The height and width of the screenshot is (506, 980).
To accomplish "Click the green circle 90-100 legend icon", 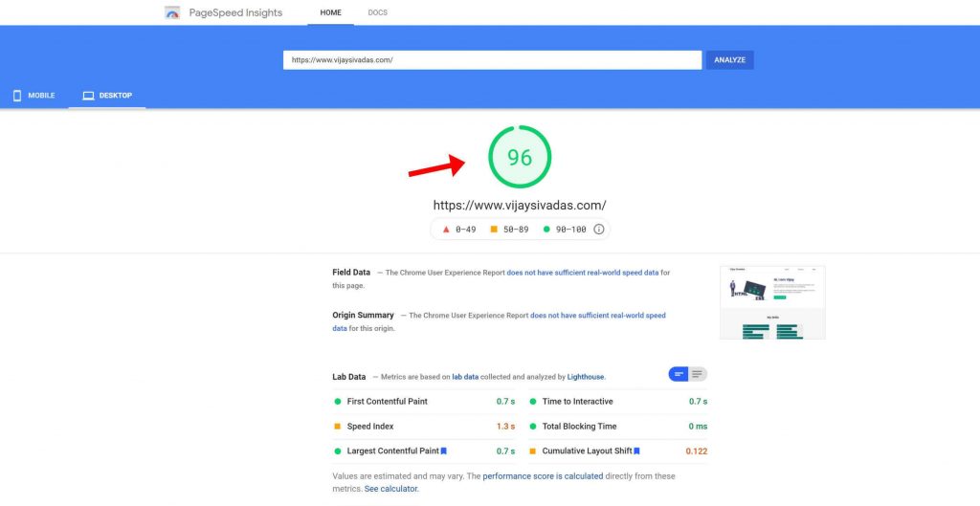I will [546, 230].
